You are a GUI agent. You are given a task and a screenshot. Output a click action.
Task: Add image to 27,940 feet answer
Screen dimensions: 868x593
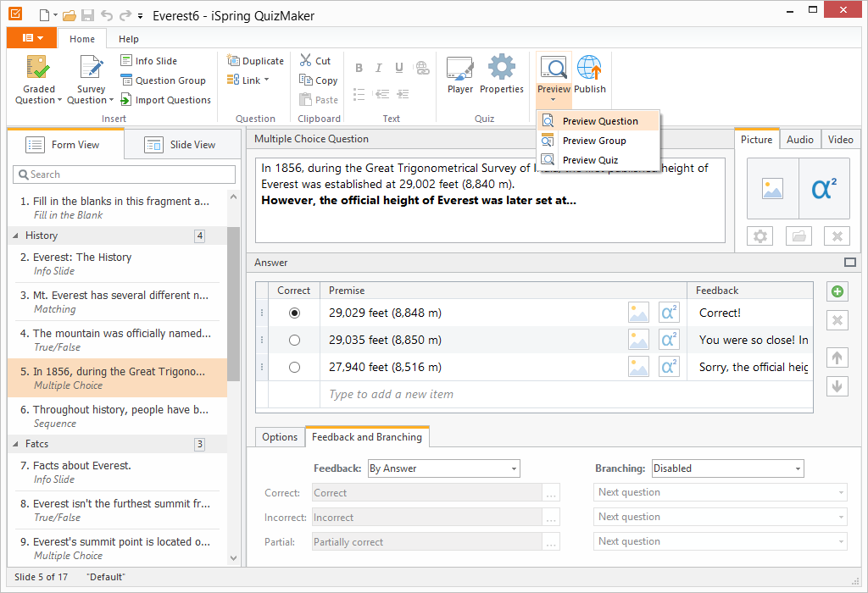click(x=638, y=367)
